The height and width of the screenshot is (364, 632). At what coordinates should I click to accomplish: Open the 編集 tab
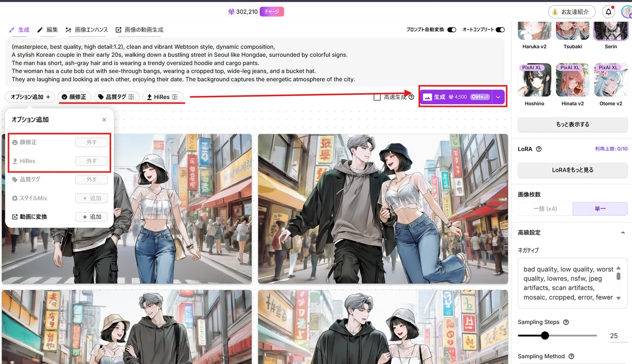pyautogui.click(x=47, y=30)
